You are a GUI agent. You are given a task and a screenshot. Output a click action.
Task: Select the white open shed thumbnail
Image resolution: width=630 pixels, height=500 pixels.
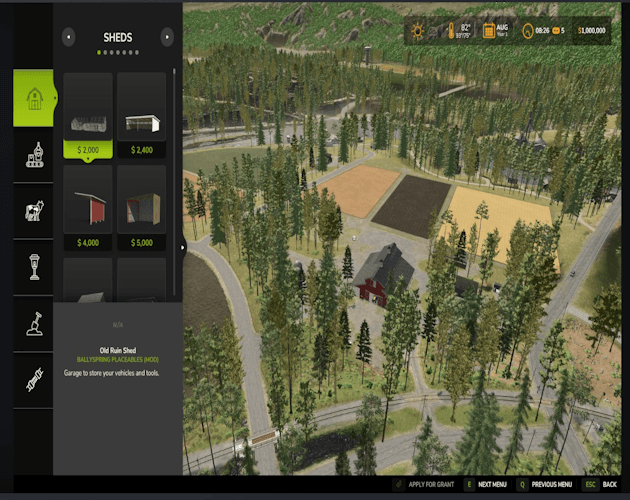pos(142,107)
